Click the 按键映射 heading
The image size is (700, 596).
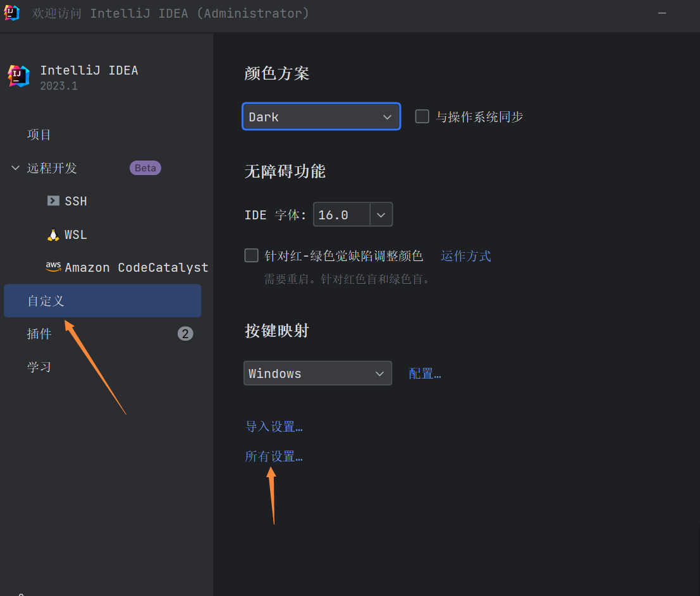tap(277, 331)
